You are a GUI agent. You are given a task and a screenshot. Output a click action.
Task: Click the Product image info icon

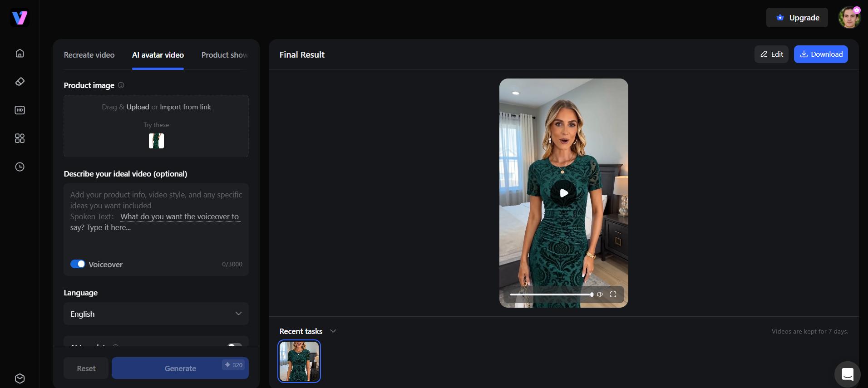tap(121, 85)
